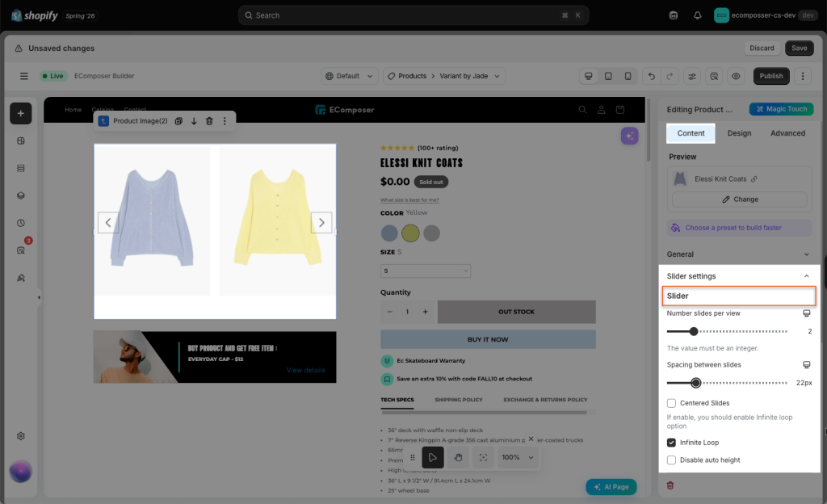The image size is (827, 504).
Task: Open the SHIPPING POLICY tab
Action: (459, 400)
